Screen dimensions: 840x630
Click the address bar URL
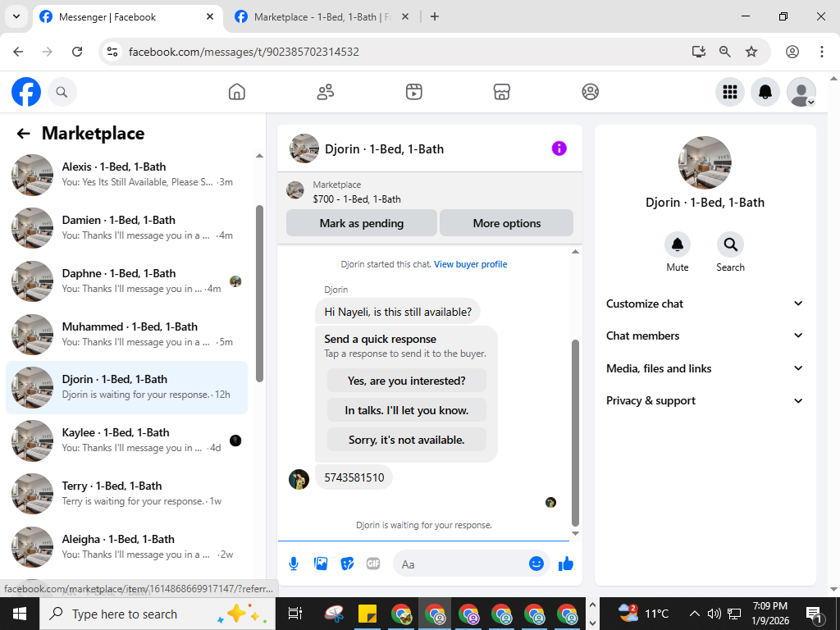244,52
